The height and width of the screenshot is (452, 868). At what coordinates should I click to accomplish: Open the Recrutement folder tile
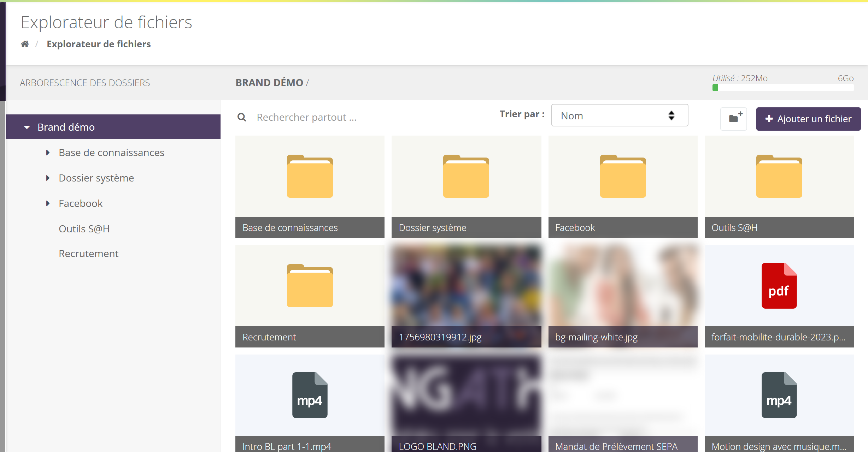310,296
